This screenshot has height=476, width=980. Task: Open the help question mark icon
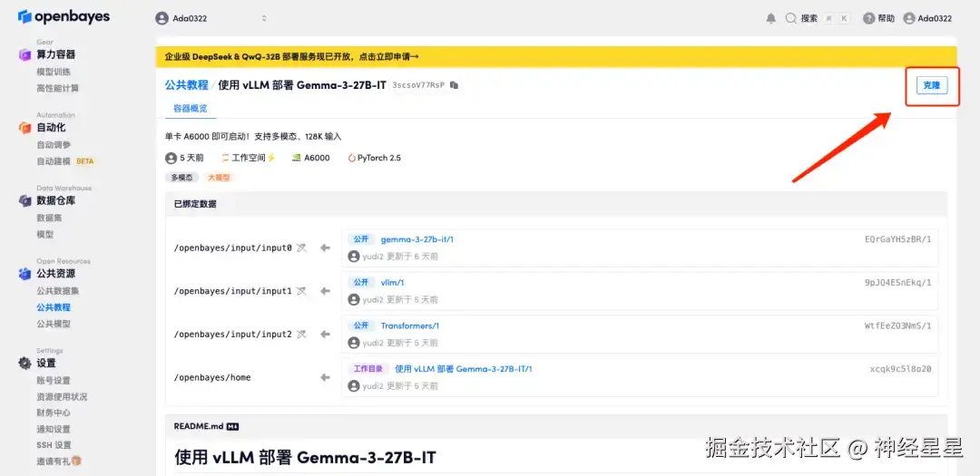coord(868,19)
